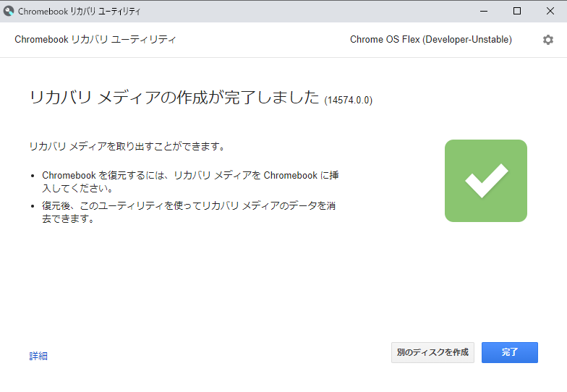Minimize the recovery utility window
The image size is (567, 392).
[484, 12]
